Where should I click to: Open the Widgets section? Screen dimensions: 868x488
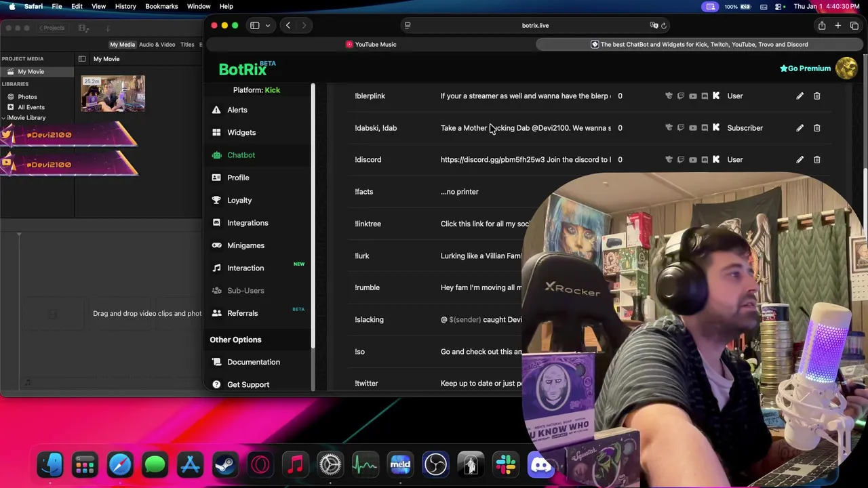[x=241, y=132]
